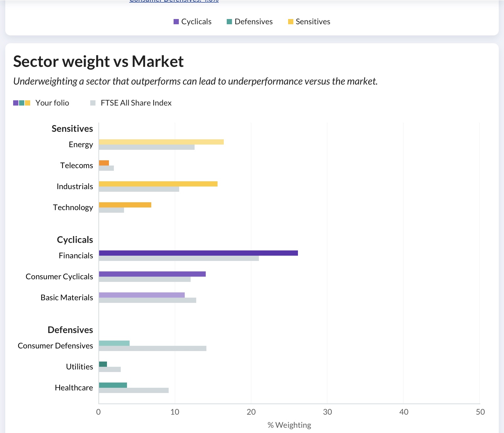Screen dimensions: 504x433
Task: Select the Basic Materials grey index bar
Action: (x=147, y=300)
